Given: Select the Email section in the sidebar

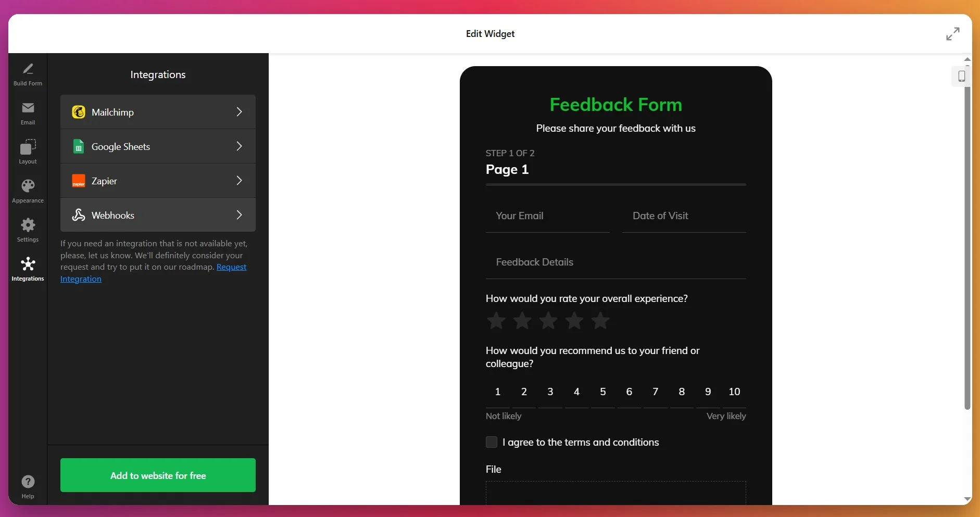Looking at the screenshot, I should (28, 114).
